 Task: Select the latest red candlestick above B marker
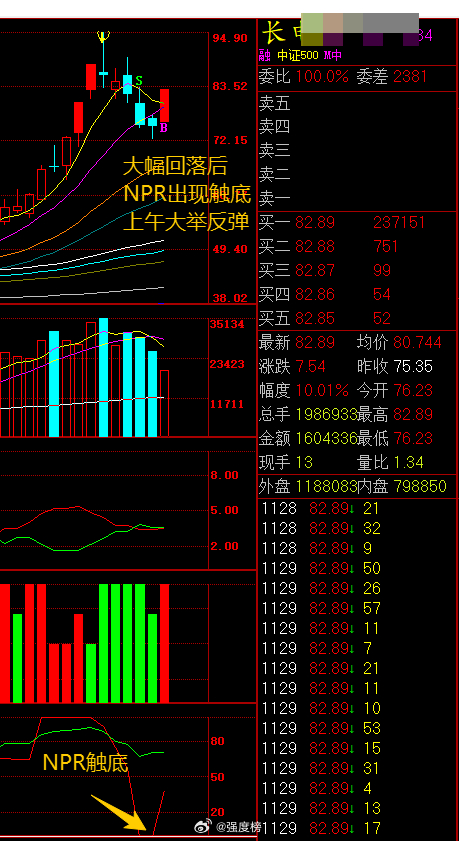(x=165, y=105)
